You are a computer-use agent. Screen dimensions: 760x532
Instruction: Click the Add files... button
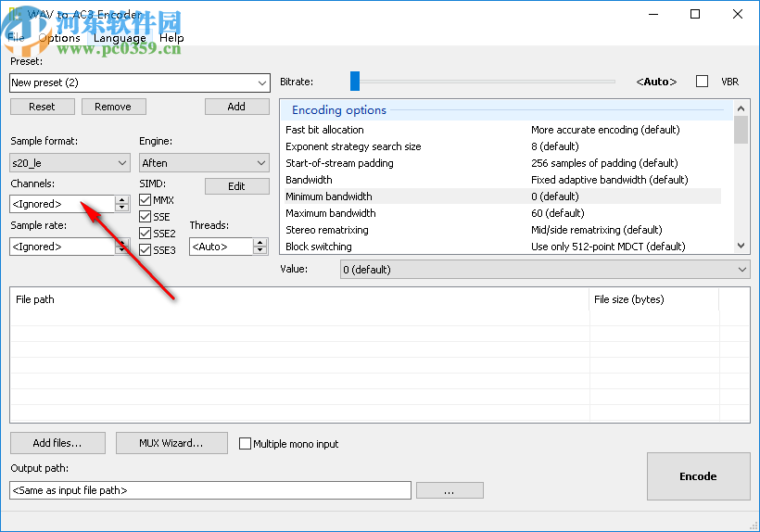click(57, 443)
